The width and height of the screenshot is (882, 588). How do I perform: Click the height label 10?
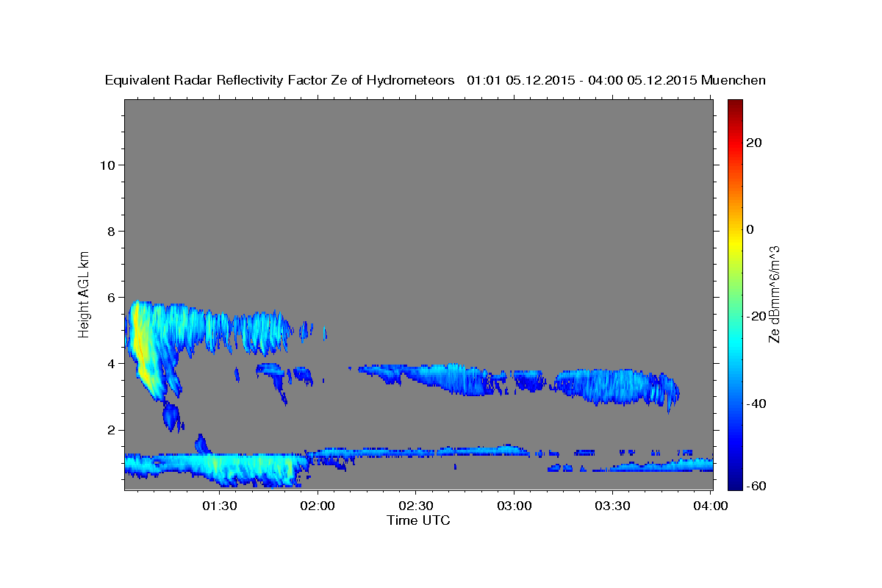pyautogui.click(x=107, y=165)
